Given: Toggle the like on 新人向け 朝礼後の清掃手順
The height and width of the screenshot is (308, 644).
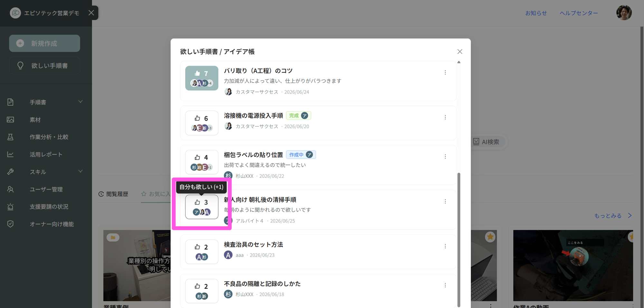Looking at the screenshot, I should pos(202,207).
